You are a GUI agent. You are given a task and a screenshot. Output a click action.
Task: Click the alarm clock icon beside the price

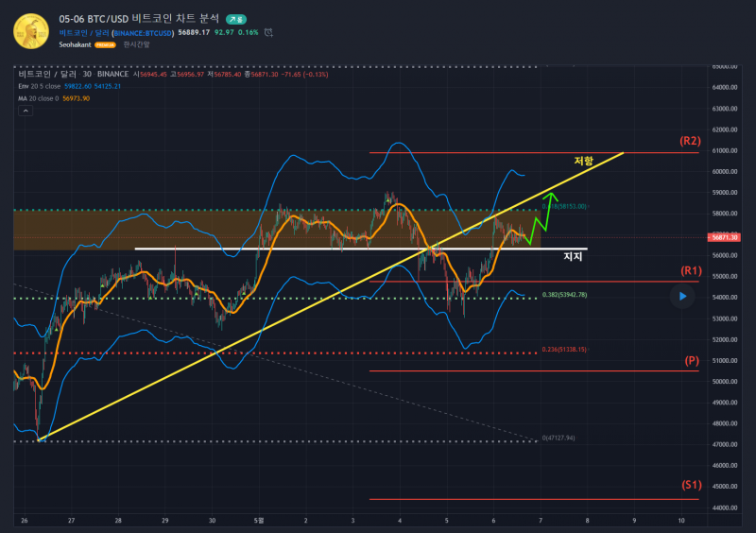pyautogui.click(x=269, y=32)
